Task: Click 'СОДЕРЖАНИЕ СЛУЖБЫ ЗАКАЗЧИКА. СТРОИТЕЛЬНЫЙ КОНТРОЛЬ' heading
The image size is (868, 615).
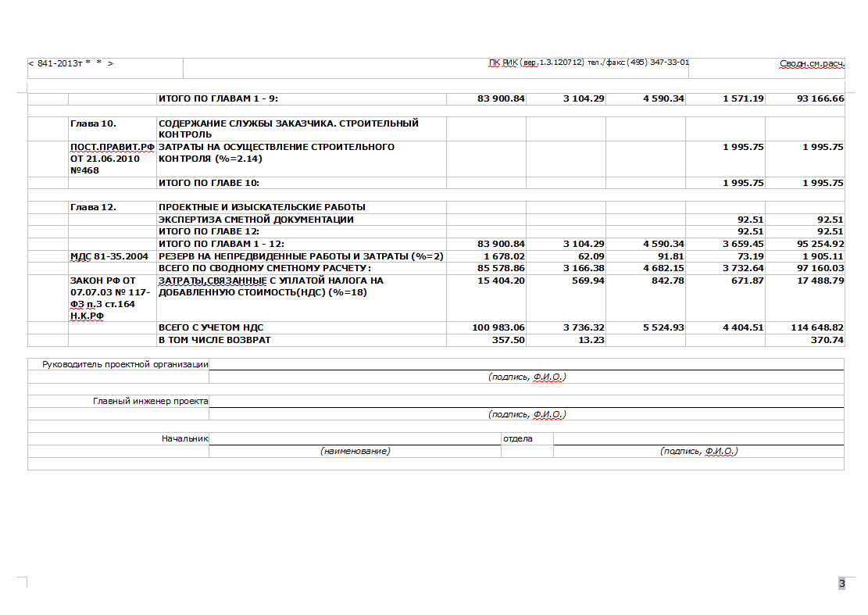Action: pyautogui.click(x=288, y=129)
